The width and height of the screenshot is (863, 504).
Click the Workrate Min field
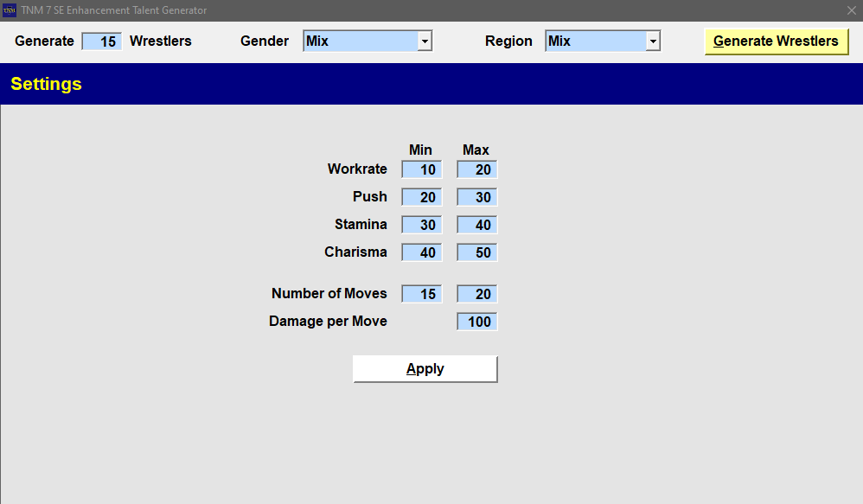pyautogui.click(x=422, y=169)
